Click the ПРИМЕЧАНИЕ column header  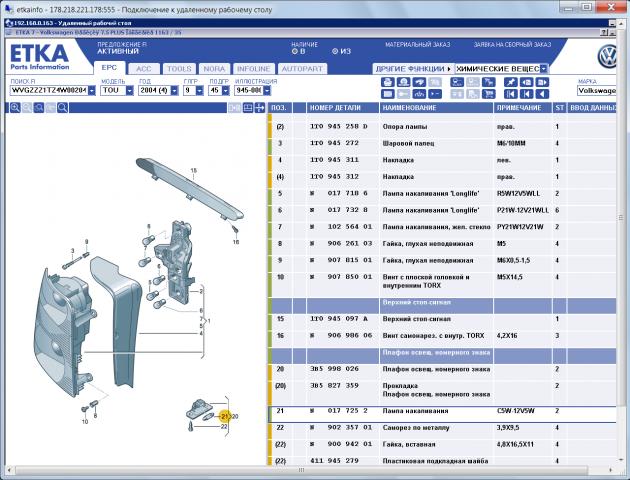(523, 108)
